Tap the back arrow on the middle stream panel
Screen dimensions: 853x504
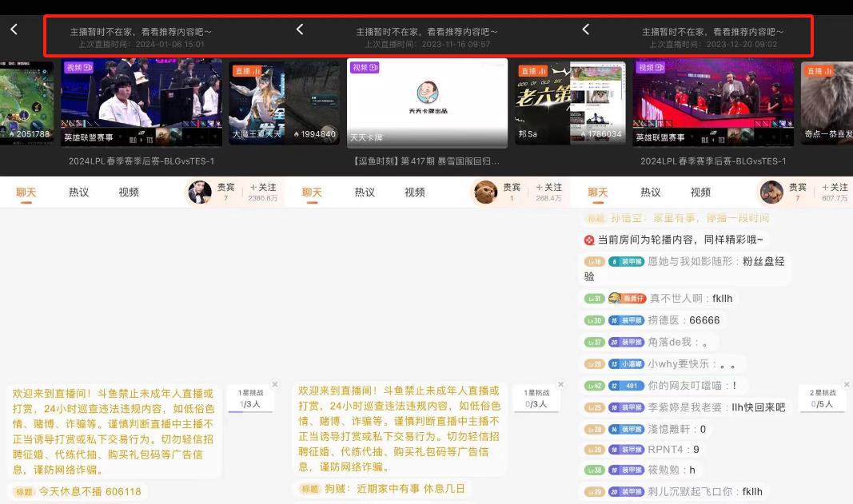pos(300,29)
